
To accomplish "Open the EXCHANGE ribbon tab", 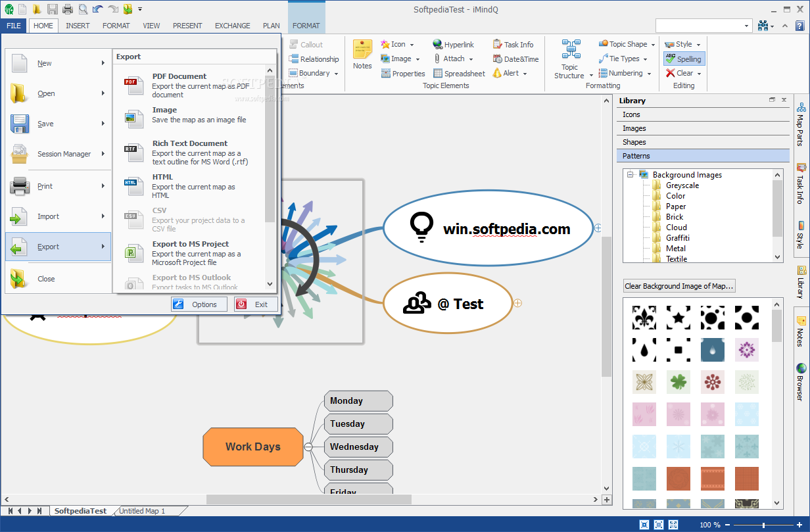I will point(233,26).
